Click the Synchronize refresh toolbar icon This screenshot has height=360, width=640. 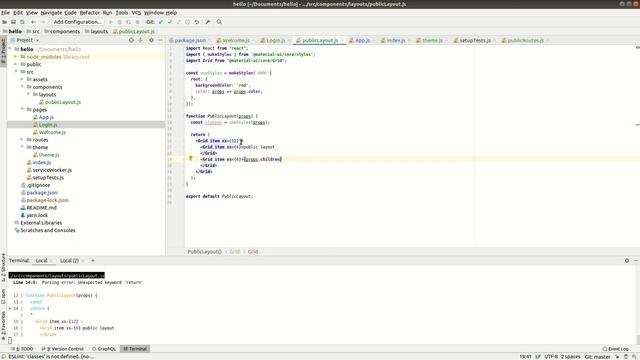[22, 22]
